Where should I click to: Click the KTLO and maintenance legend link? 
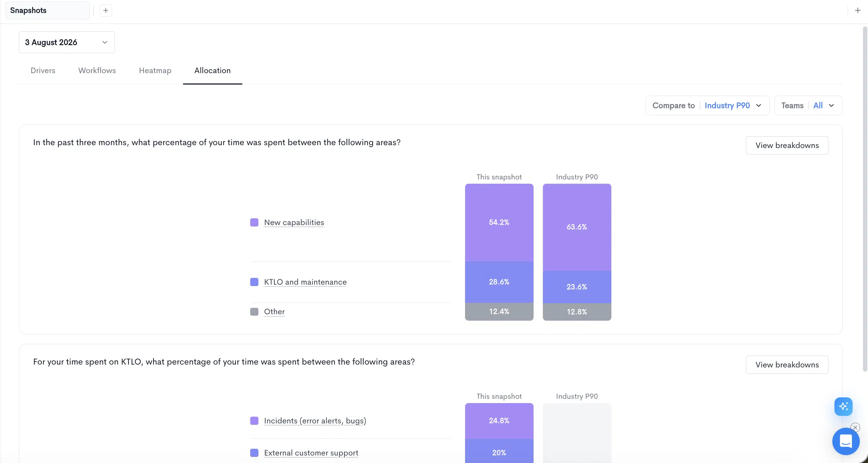(306, 282)
